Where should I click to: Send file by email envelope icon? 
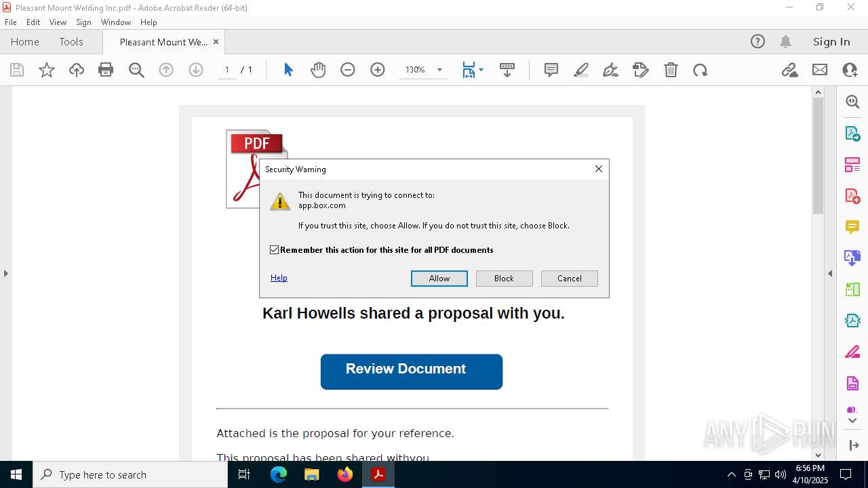pyautogui.click(x=820, y=70)
